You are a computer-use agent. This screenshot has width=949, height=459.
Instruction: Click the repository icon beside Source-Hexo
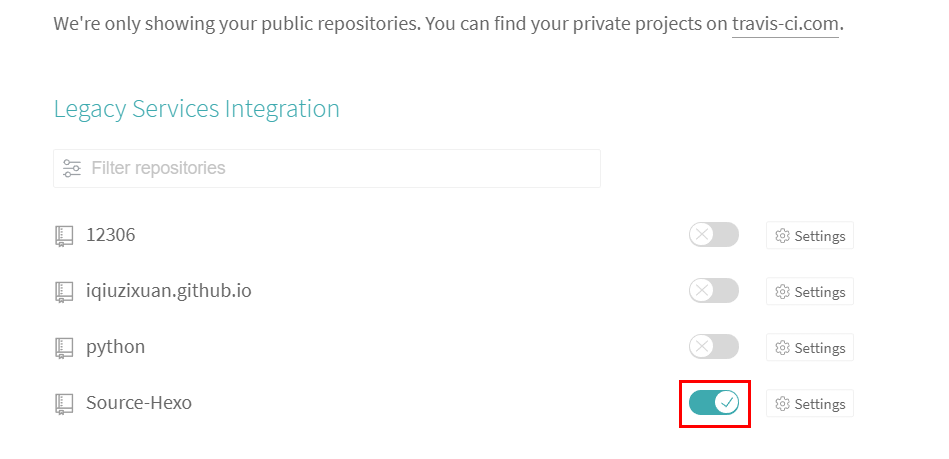(64, 404)
